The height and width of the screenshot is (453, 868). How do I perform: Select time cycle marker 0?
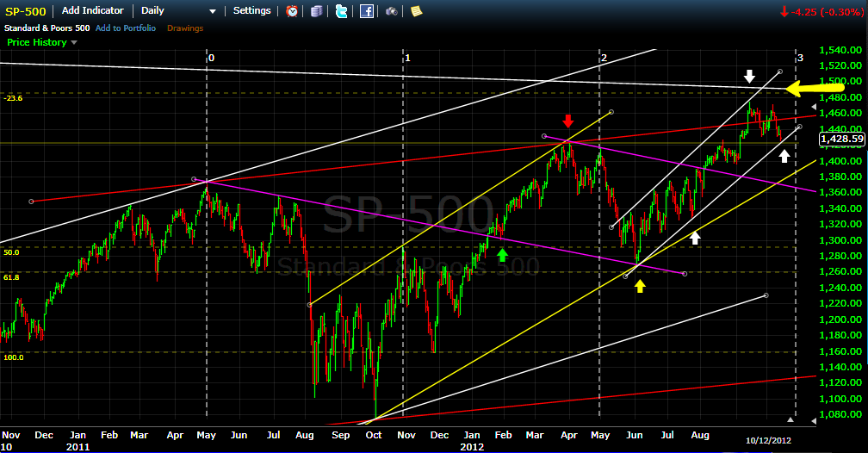212,59
